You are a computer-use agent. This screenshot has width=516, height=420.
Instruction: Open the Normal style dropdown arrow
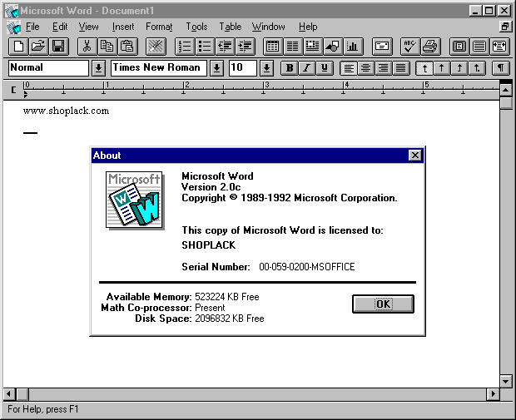(98, 68)
